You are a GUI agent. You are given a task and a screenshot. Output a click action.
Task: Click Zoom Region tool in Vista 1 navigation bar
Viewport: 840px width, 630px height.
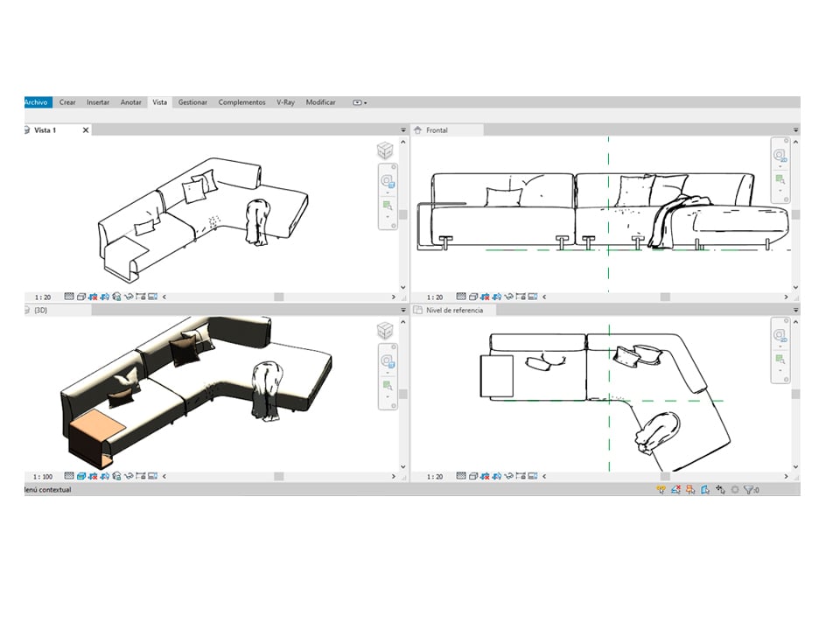point(388,205)
